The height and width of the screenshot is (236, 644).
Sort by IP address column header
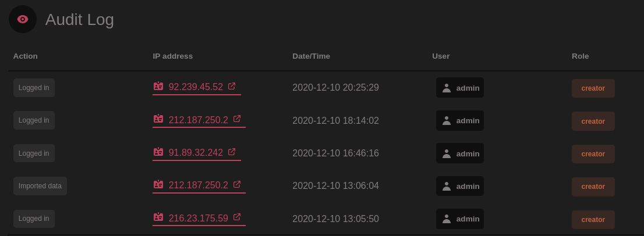click(x=172, y=56)
